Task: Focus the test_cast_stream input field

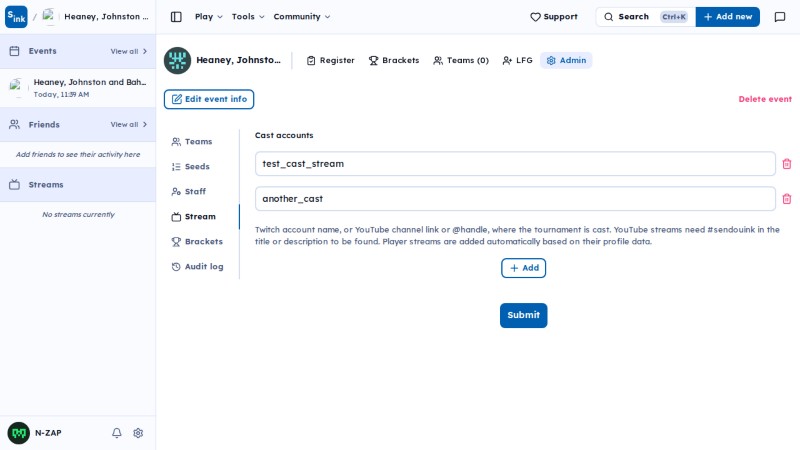Action: pyautogui.click(x=515, y=164)
